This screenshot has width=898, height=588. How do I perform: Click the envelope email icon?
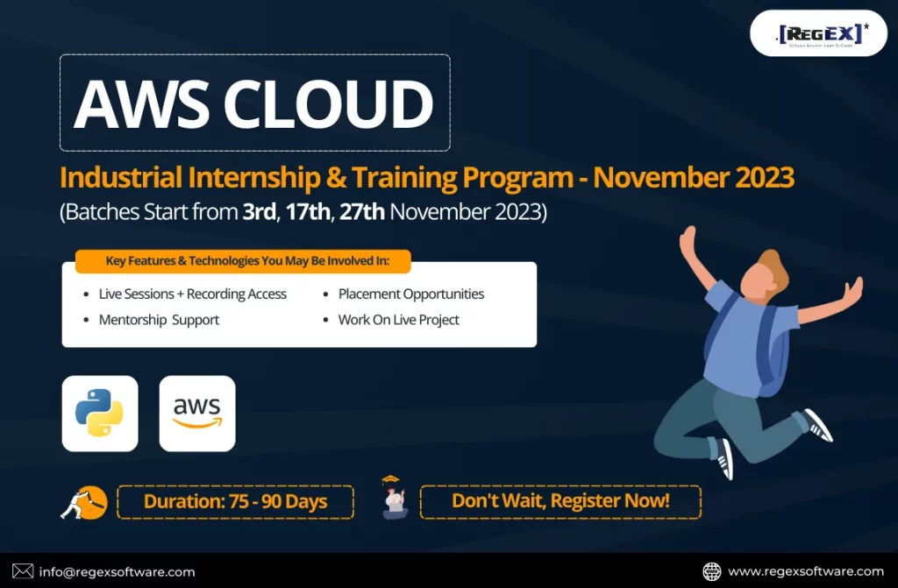click(23, 571)
